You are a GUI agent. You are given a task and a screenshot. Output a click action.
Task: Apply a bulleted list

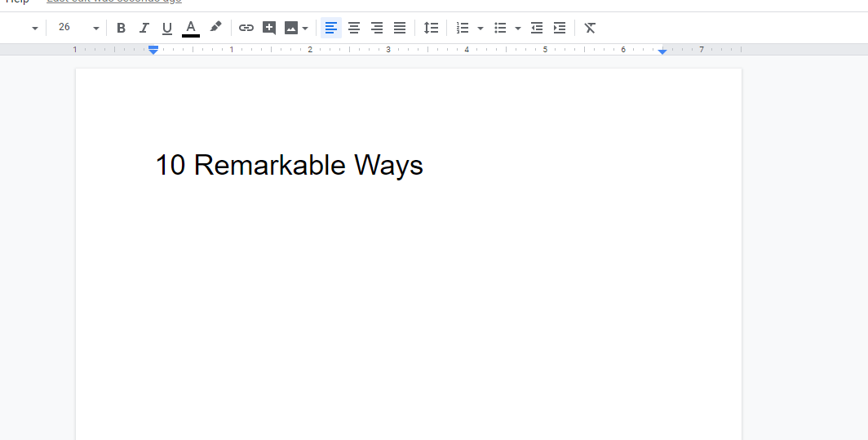[500, 28]
